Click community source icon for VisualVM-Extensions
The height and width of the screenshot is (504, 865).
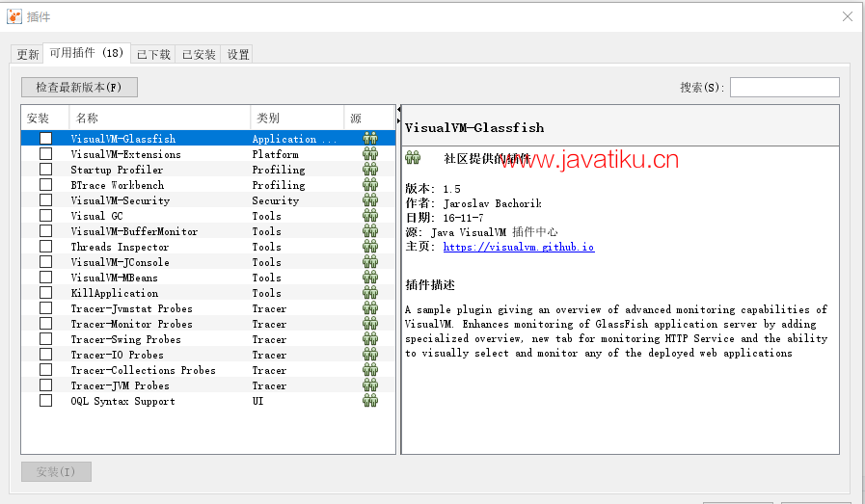(370, 154)
